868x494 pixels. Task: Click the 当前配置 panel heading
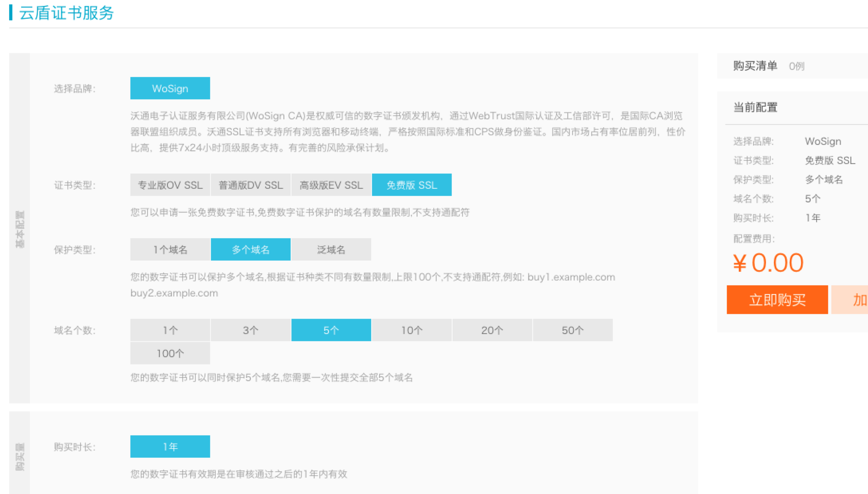755,107
